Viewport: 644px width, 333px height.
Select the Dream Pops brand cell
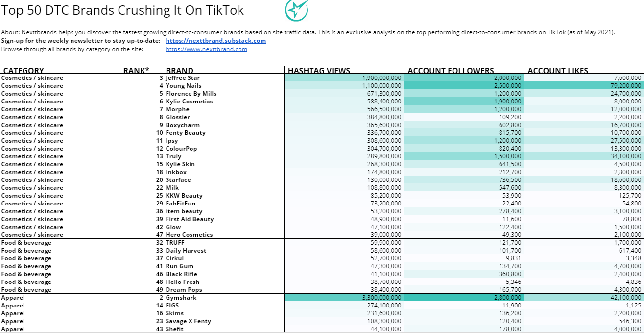pos(184,290)
